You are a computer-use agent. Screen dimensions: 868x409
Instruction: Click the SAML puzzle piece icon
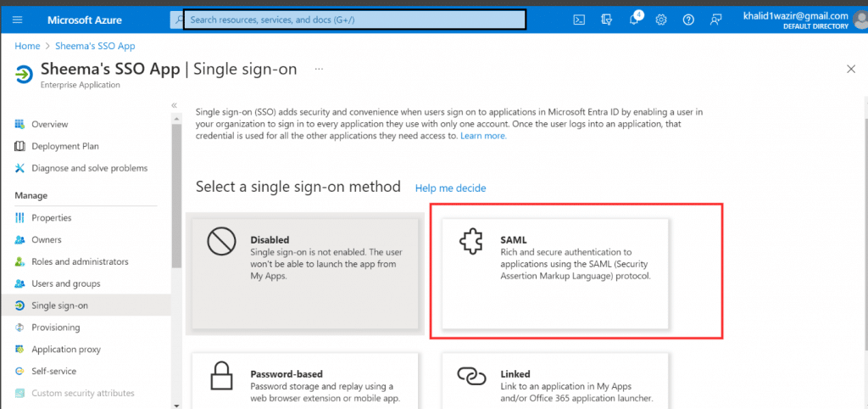(471, 243)
